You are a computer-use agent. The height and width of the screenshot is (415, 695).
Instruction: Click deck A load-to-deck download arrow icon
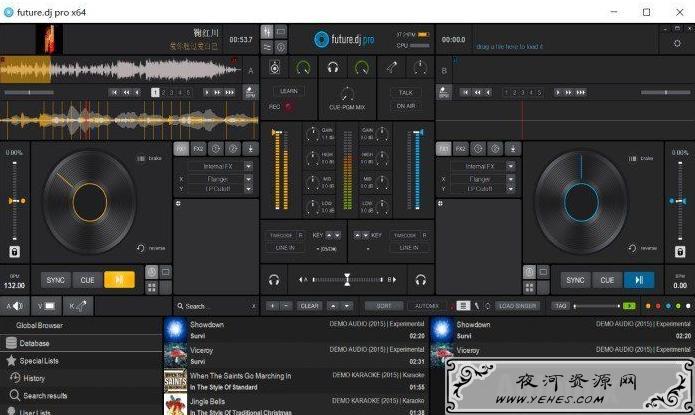coord(250,149)
